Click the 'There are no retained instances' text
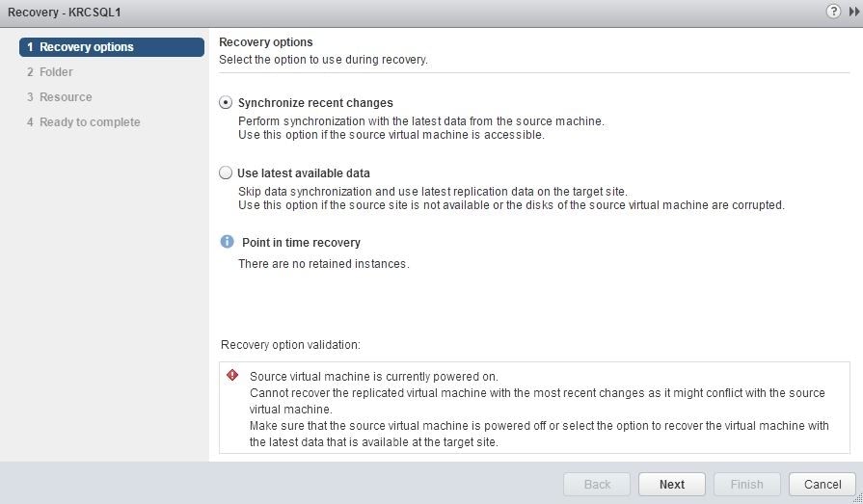Screen dimensions: 863x504 click(x=323, y=264)
